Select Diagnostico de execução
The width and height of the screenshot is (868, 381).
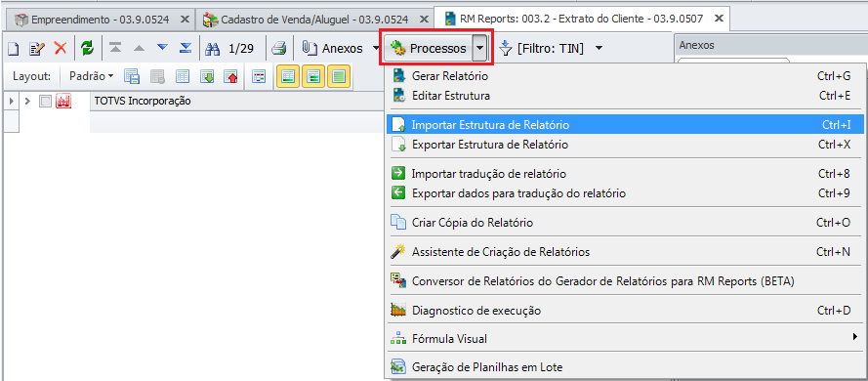pyautogui.click(x=625, y=311)
